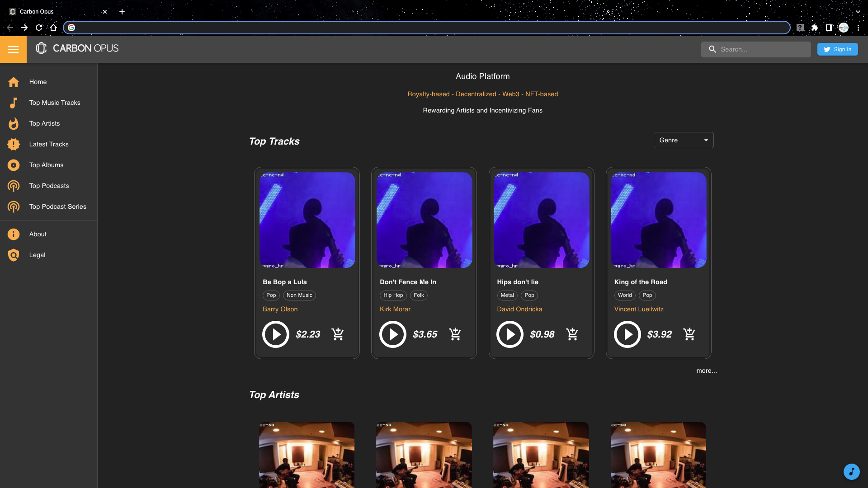
Task: Open the Hips don't lie cover thumbnail
Action: point(541,220)
